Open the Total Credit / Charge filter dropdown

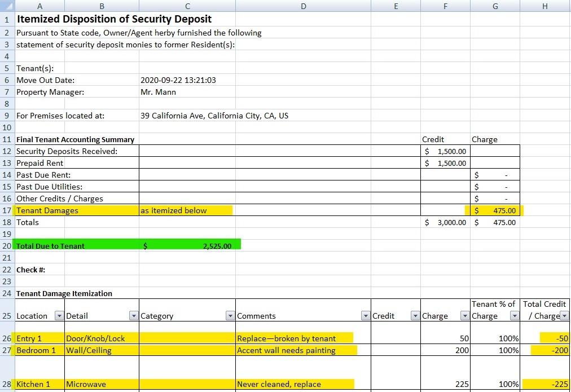(x=564, y=315)
